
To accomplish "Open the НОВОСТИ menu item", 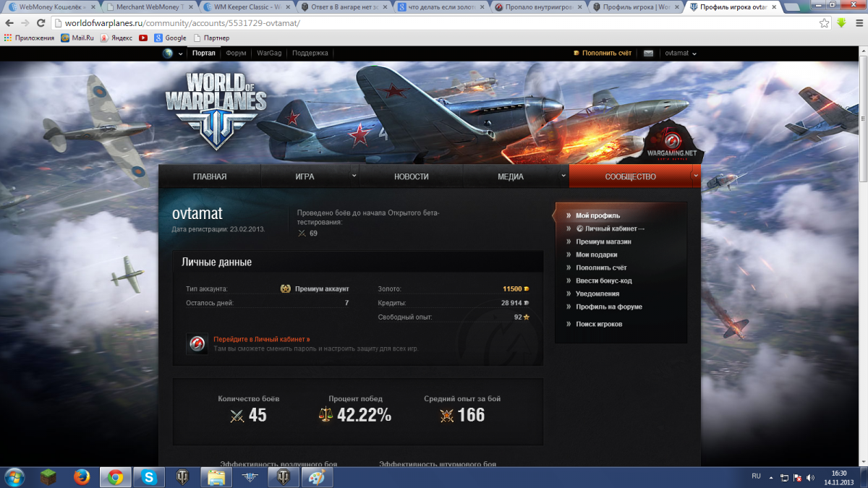I will pos(412,176).
